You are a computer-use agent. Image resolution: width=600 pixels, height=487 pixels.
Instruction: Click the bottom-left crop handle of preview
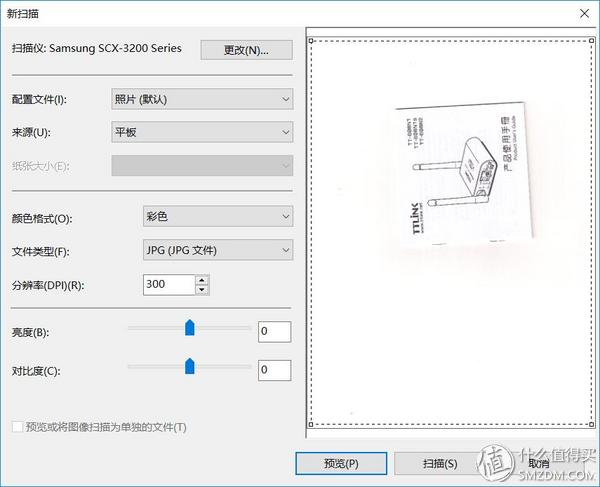click(x=311, y=424)
